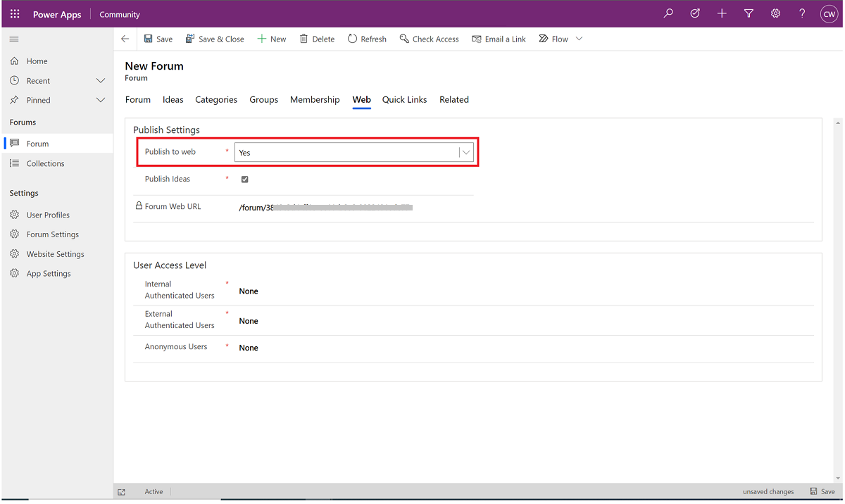This screenshot has width=845, height=504.
Task: Click the Community app name
Action: [x=120, y=14]
